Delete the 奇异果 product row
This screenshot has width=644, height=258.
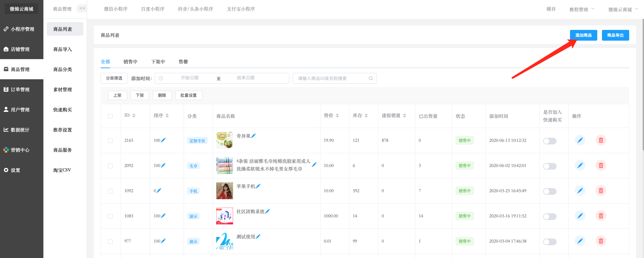pyautogui.click(x=601, y=140)
